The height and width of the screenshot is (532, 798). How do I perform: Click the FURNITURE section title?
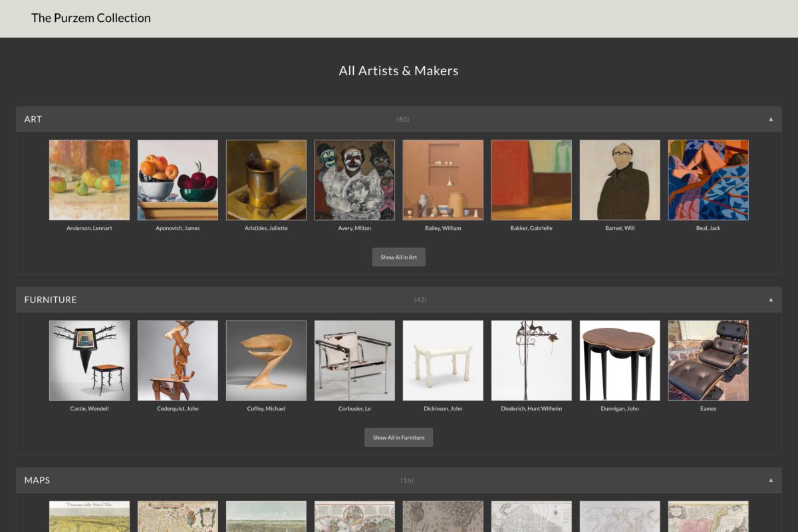[51, 300]
